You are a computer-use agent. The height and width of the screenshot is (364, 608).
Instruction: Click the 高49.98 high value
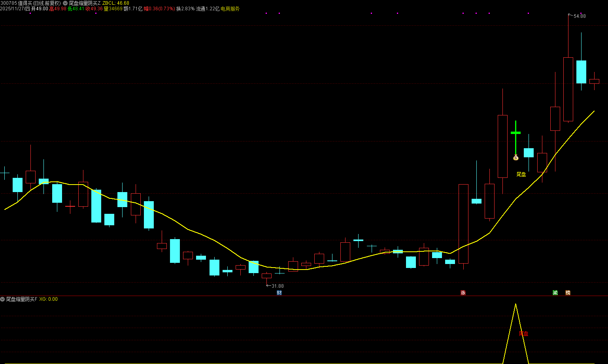[x=58, y=9]
